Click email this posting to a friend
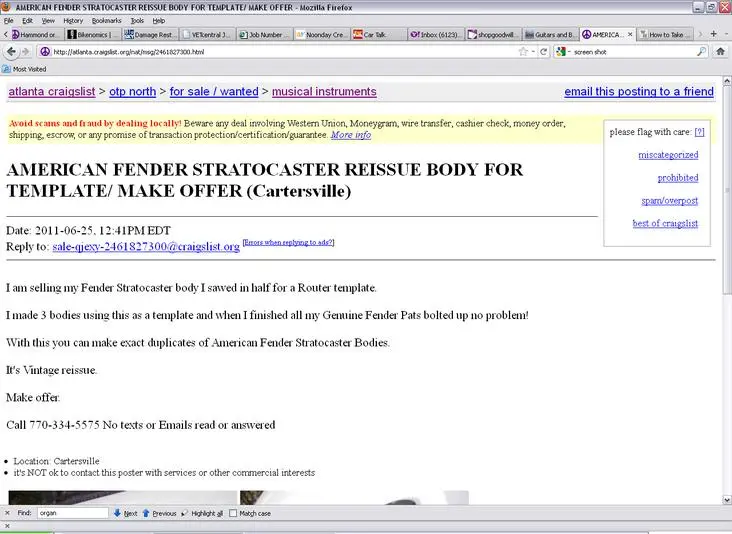Viewport: 732px width, 534px height. point(639,91)
